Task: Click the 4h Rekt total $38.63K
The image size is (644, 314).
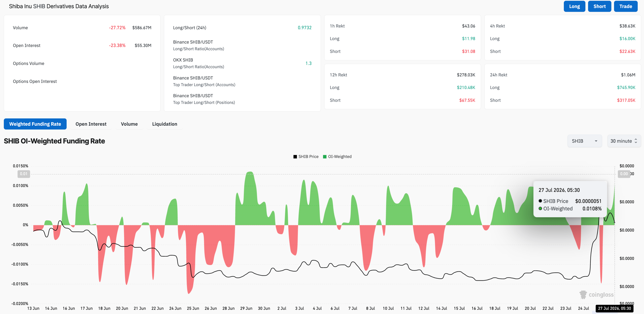Action: (627, 26)
